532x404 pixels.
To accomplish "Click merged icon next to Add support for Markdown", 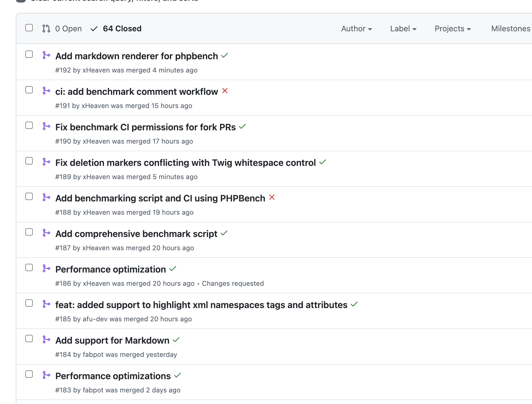I will coord(46,339).
